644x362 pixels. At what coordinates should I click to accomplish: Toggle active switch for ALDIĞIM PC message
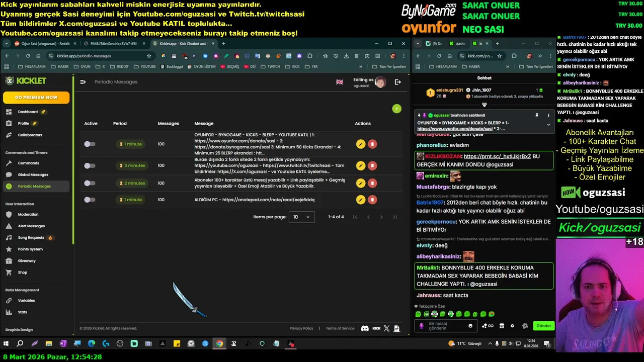click(90, 200)
